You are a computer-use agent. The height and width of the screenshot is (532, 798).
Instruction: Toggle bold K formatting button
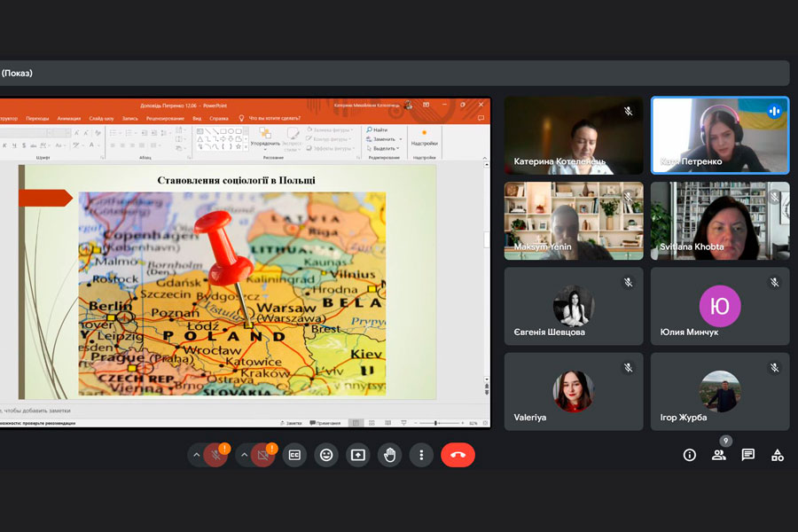pyautogui.click(x=4, y=145)
